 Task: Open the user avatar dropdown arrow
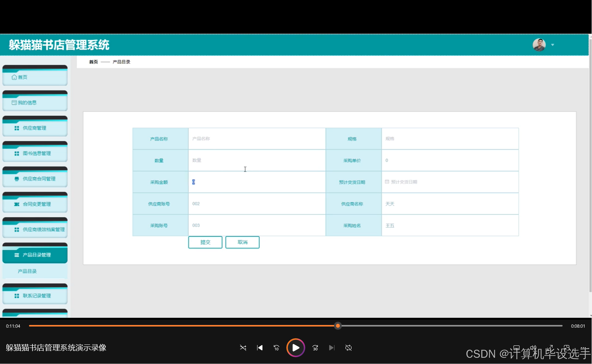[x=553, y=45]
